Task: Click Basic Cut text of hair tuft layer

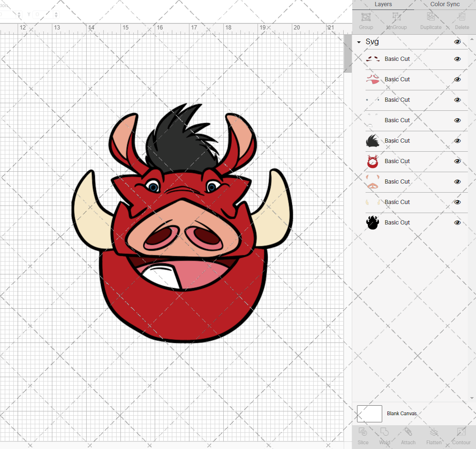Action: [x=397, y=141]
